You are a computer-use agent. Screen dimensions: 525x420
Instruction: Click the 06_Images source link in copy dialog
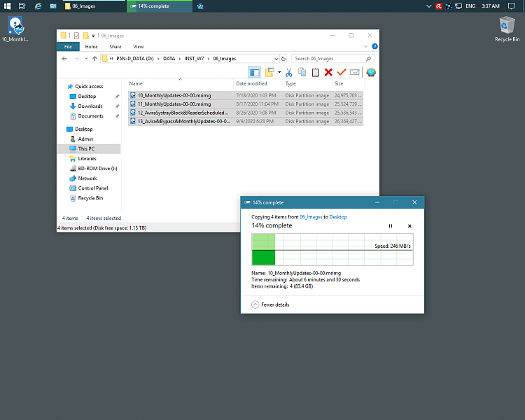[311, 217]
